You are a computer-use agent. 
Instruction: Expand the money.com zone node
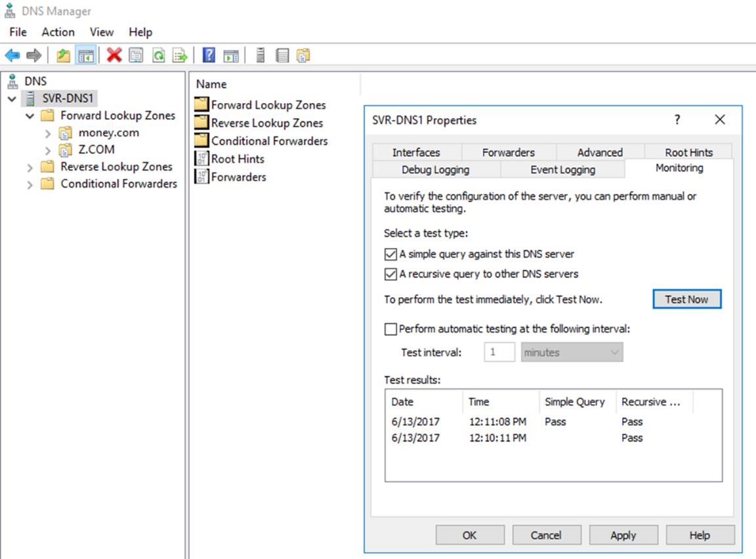click(x=48, y=133)
